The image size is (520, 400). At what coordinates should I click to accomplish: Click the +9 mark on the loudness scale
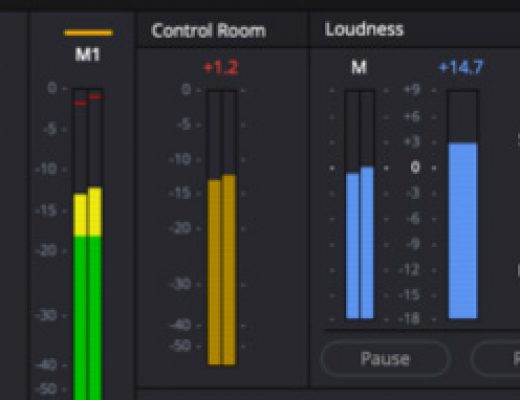tap(412, 90)
